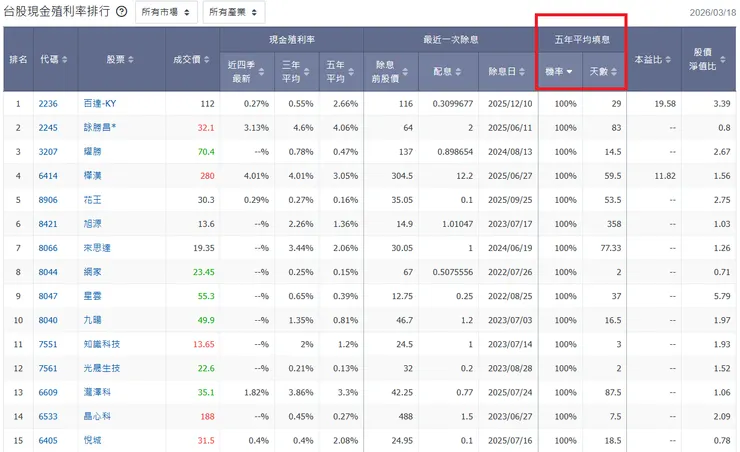The image size is (740, 452).
Task: Open stock code 8906 link
Action: pos(48,200)
